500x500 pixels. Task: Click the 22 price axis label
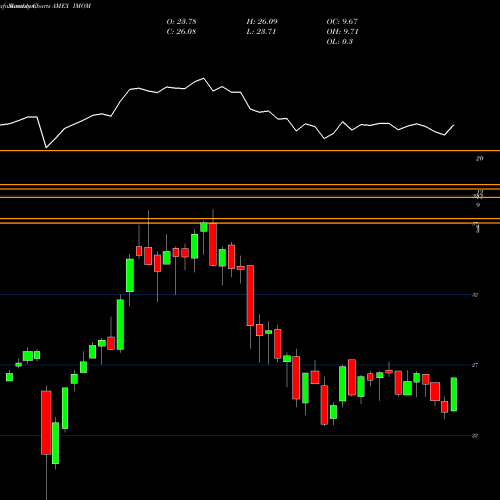(475, 436)
